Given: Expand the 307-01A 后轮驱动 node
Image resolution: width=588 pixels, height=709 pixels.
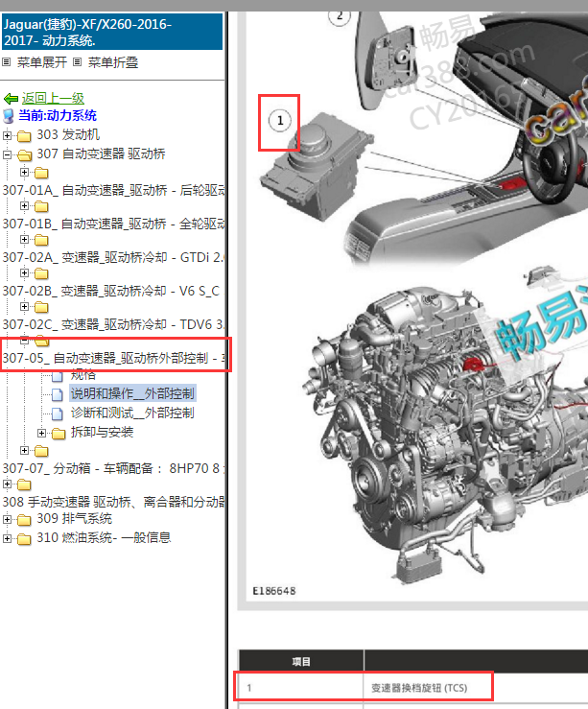Looking at the screenshot, I should click(x=24, y=173).
